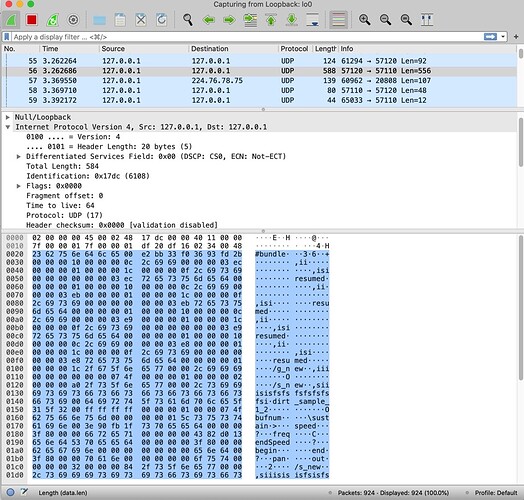The height and width of the screenshot is (500, 524).
Task: Sort packets by Protocol column
Action: point(295,49)
